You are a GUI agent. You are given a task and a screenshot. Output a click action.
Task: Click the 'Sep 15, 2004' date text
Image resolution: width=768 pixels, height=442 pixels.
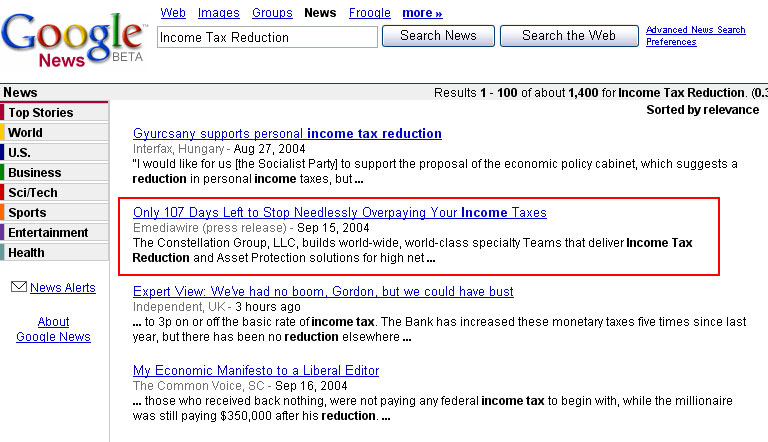tap(333, 228)
